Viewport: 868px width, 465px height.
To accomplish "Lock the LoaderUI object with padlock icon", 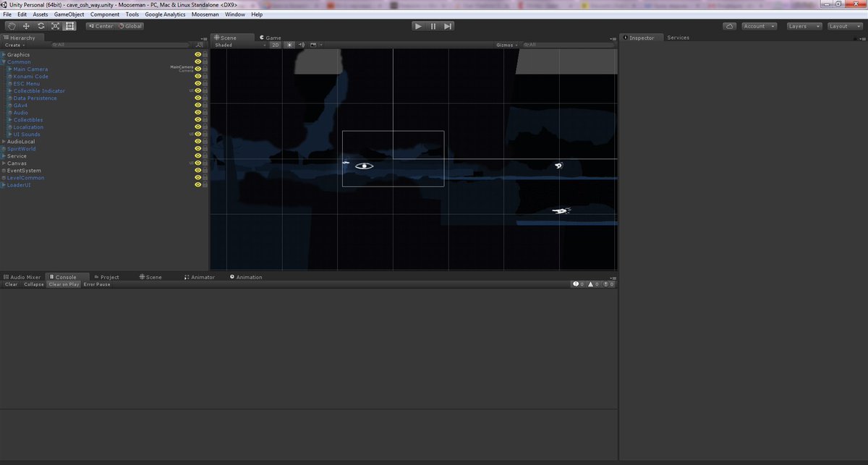I will point(205,185).
